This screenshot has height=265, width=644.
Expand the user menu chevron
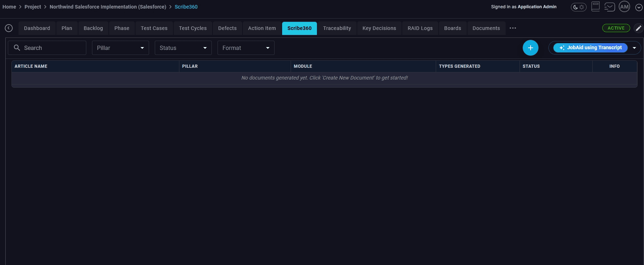coord(639,7)
